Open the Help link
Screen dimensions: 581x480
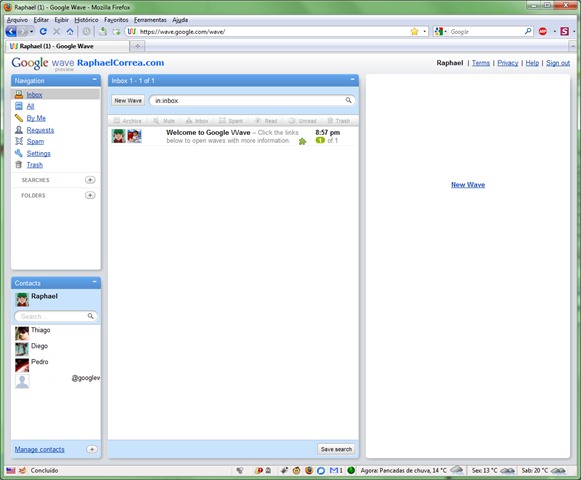[x=532, y=63]
